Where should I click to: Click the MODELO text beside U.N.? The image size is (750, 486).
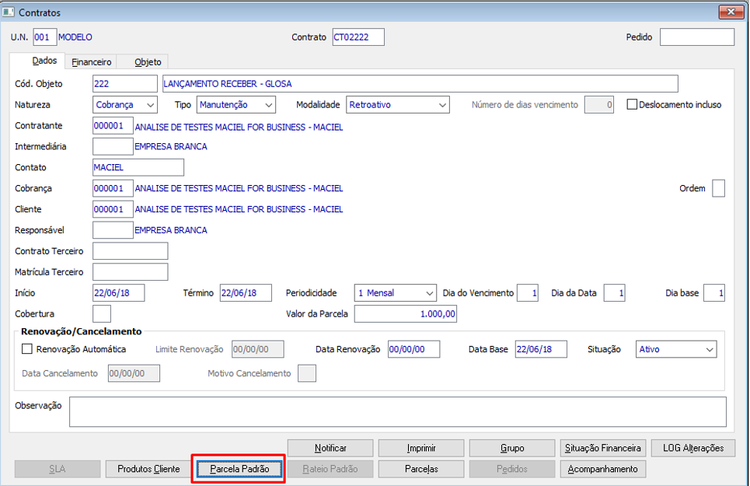coord(76,37)
